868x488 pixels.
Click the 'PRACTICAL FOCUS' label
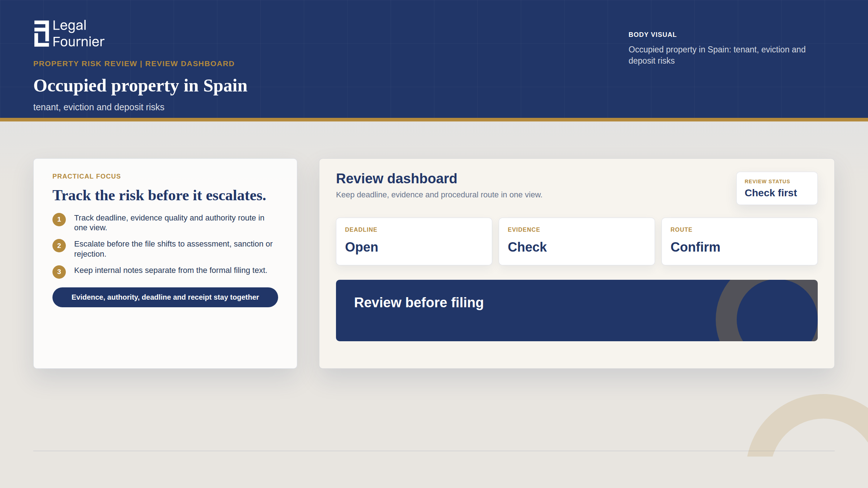pyautogui.click(x=86, y=176)
